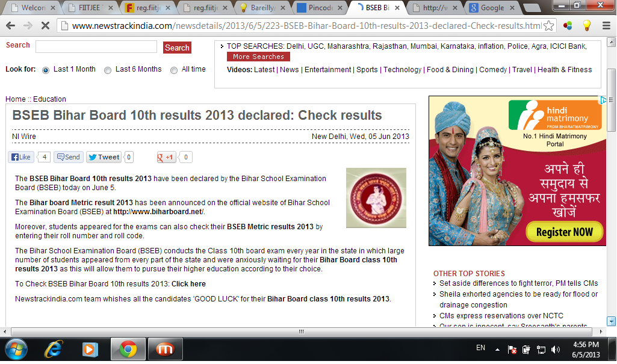Click the EN language indicator in taskbar
The height and width of the screenshot is (364, 617).
(x=480, y=348)
